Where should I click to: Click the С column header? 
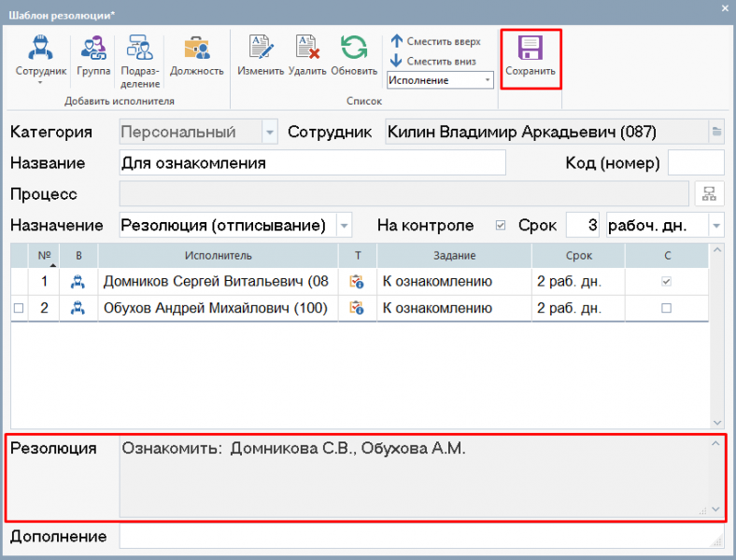[667, 256]
